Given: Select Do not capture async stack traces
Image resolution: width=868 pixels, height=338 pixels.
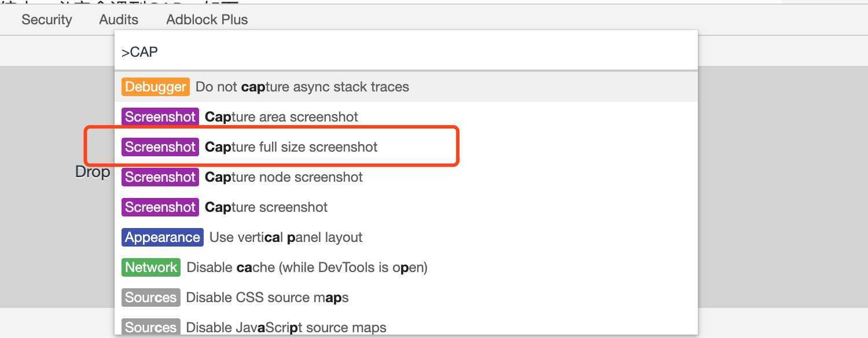Looking at the screenshot, I should click(x=302, y=87).
